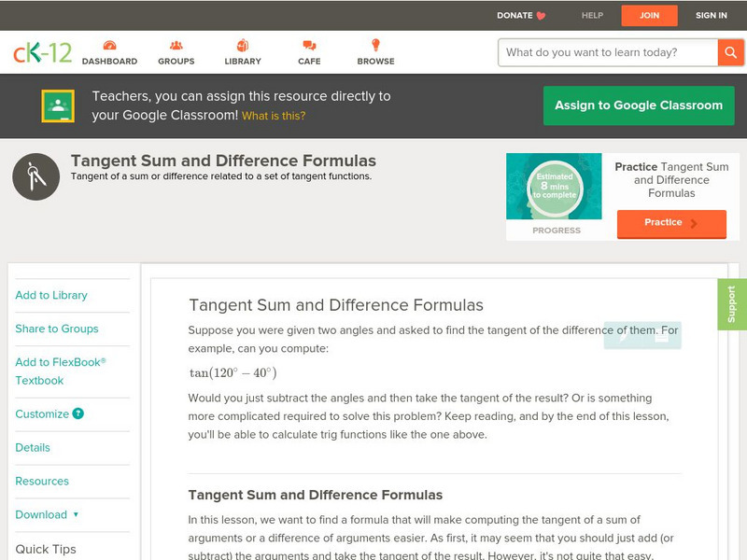
Task: Click Add to Library link
Action: (x=51, y=295)
